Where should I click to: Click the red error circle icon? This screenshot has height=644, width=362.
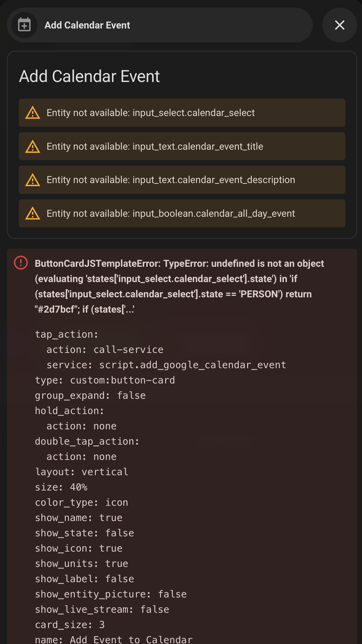click(21, 263)
